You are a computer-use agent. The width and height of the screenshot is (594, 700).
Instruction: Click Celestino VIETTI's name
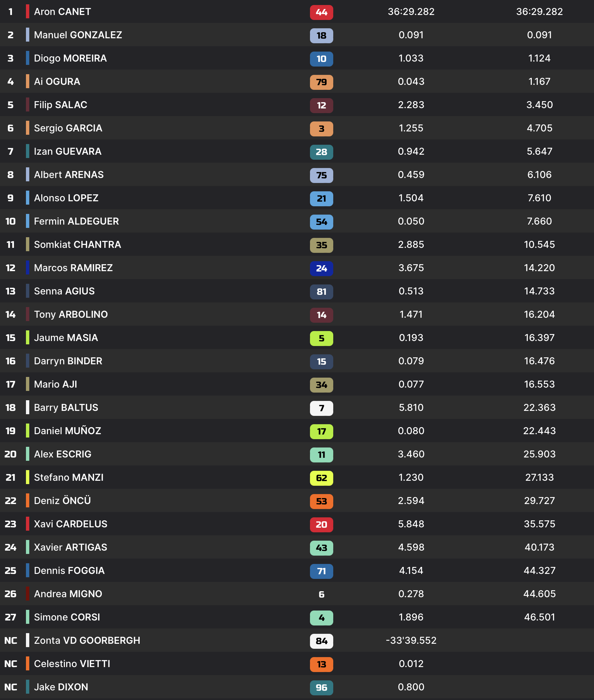point(72,664)
